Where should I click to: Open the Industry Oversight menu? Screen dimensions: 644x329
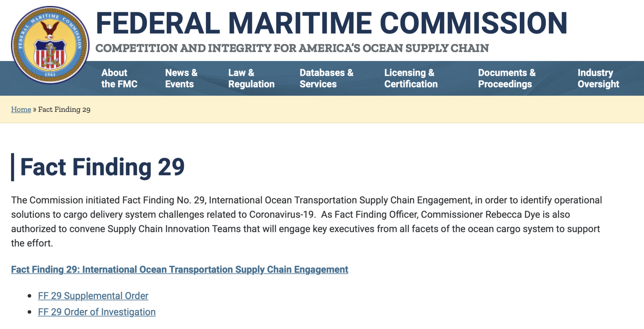tap(598, 78)
